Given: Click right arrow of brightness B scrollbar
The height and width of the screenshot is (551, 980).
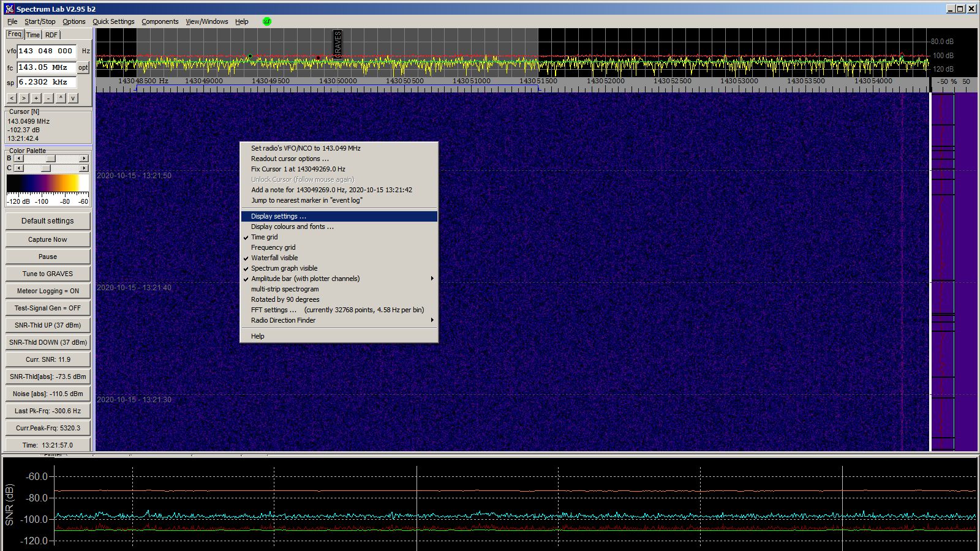Looking at the screenshot, I should tap(84, 159).
